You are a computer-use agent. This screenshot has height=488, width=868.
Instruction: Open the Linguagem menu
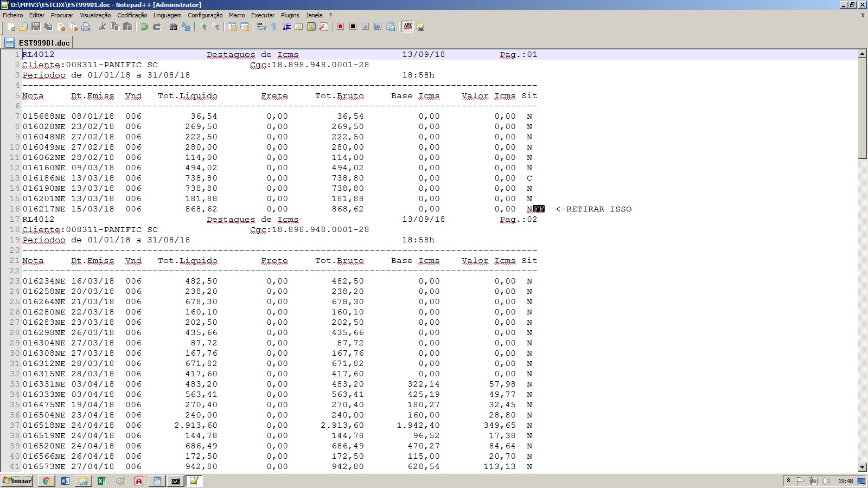point(167,15)
